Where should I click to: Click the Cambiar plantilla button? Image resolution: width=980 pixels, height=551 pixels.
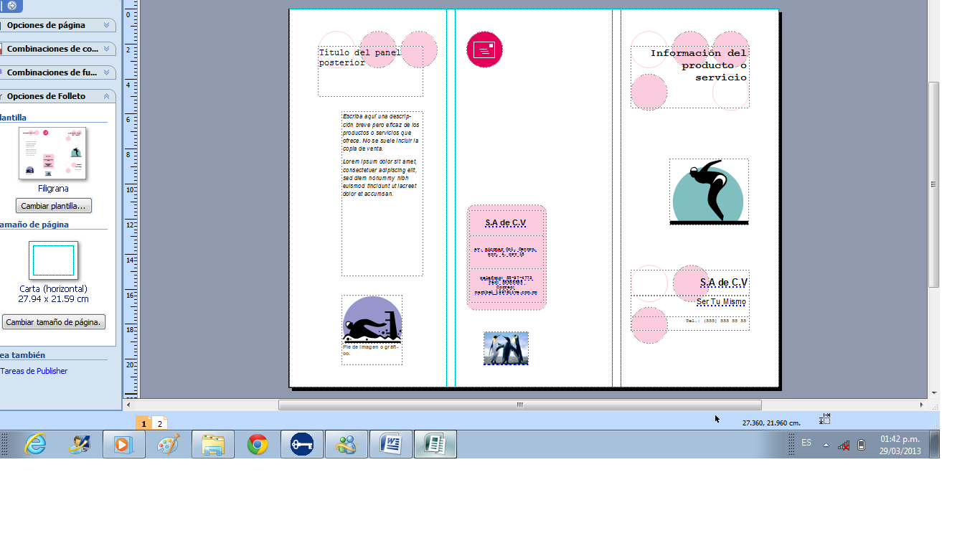click(x=53, y=205)
